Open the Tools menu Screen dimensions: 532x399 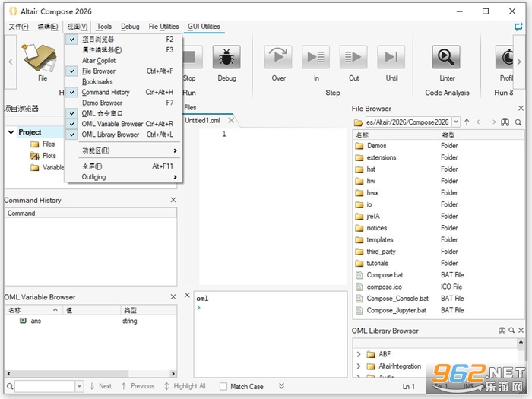pyautogui.click(x=104, y=27)
